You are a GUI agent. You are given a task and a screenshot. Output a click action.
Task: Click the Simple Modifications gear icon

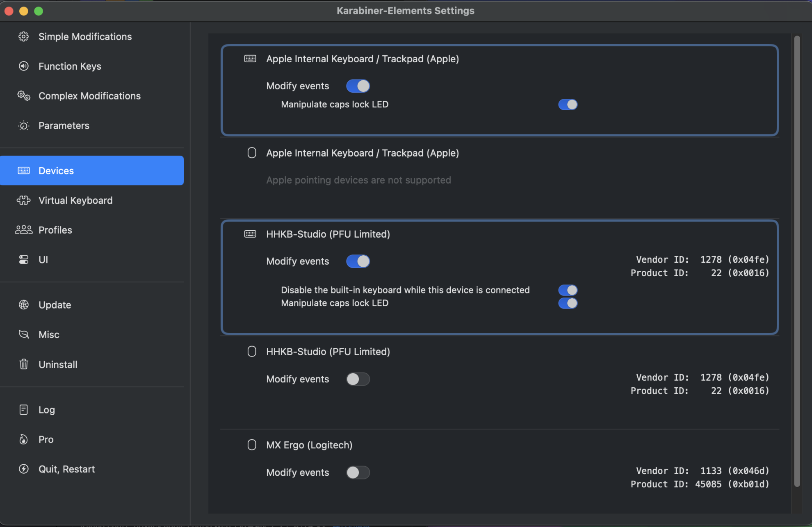23,36
